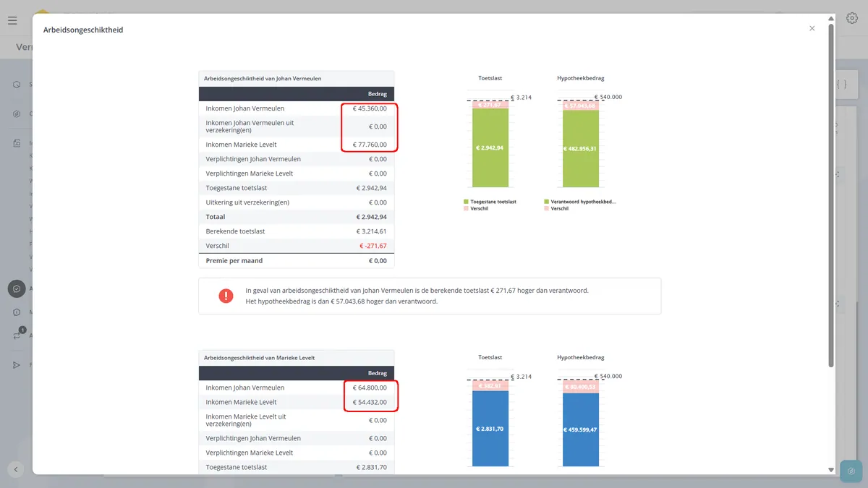868x488 pixels.
Task: Click the 'Arbeidsongeschiktheid van Johan Vermeulen' table header
Action: (297, 78)
